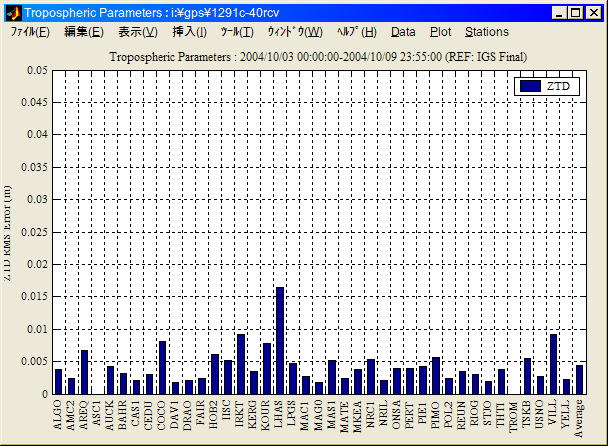Select the chart title above the plot
Image resolution: width=608 pixels, height=446 pixels.
[x=317, y=56]
